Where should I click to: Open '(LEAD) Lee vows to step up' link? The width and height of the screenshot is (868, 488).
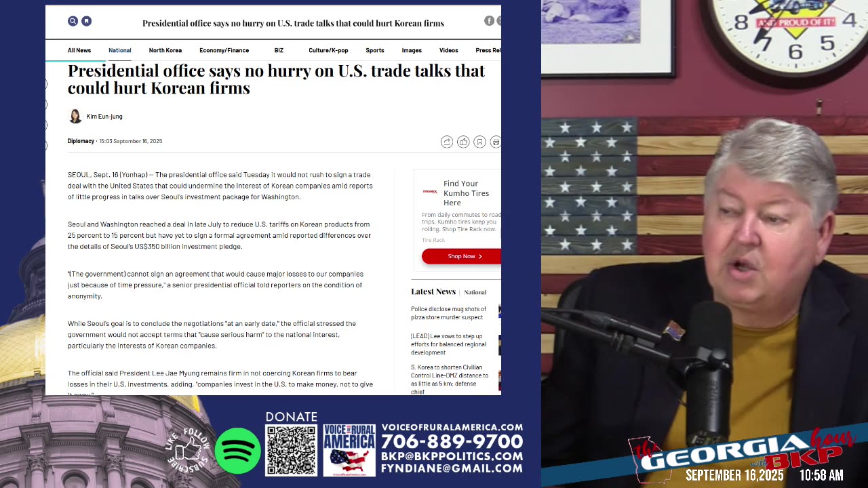point(448,344)
